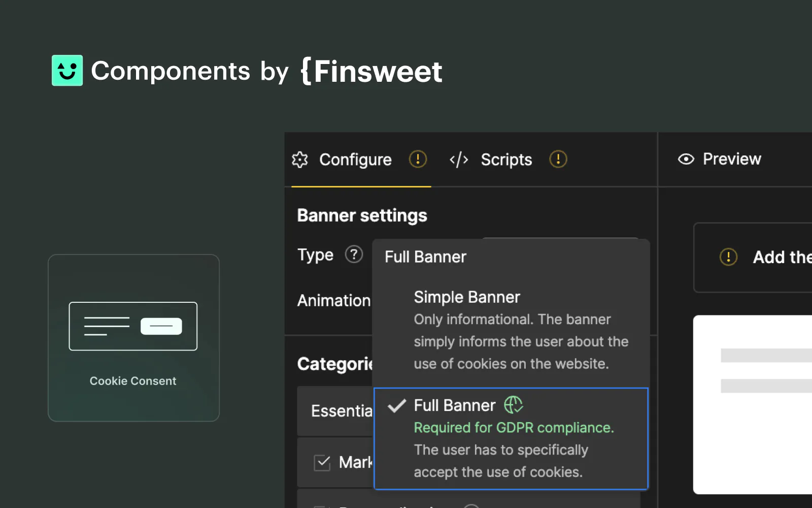The width and height of the screenshot is (812, 508).
Task: Click the Finsweet brand text
Action: (371, 71)
